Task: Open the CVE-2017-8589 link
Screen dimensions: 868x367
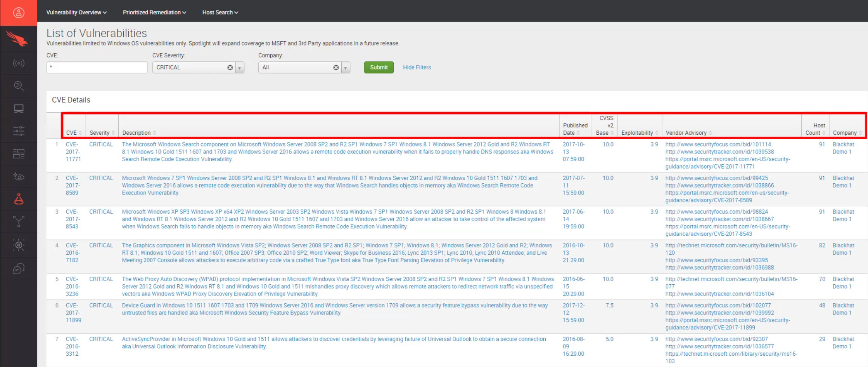Action: click(x=73, y=186)
